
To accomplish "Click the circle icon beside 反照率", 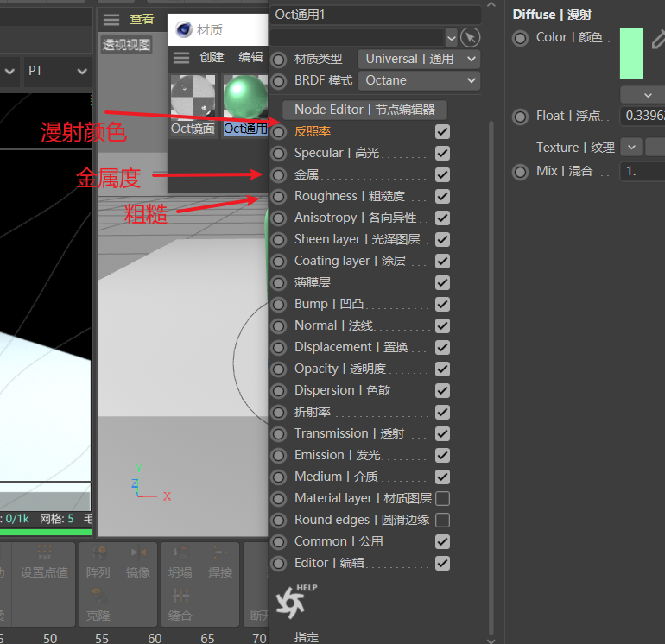I will click(x=279, y=132).
